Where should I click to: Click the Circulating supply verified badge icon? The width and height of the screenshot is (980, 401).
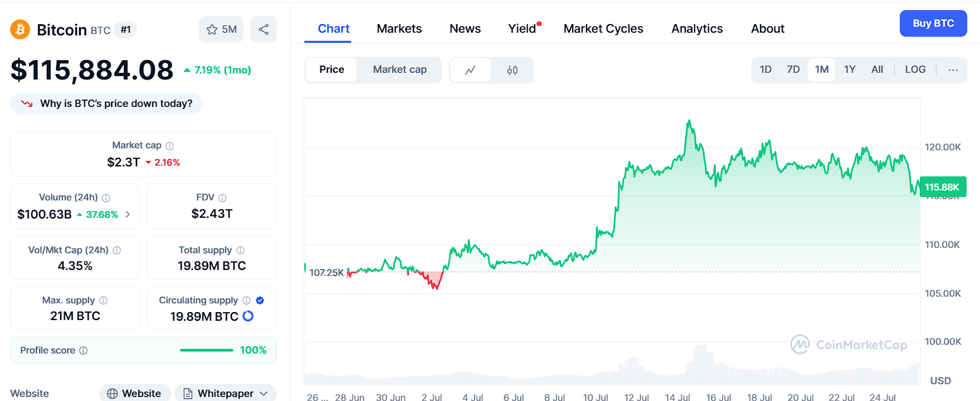coord(260,299)
